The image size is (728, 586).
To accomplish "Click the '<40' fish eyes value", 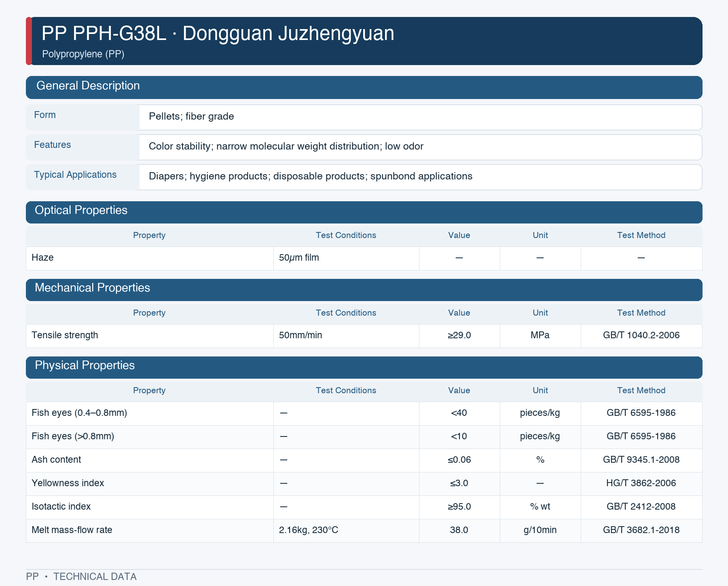I will (x=459, y=413).
